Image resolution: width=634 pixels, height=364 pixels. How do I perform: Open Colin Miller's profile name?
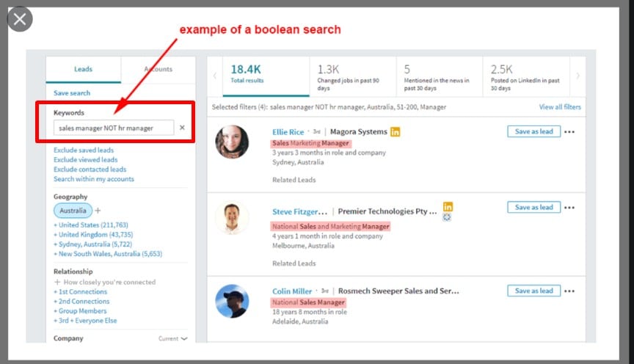[x=292, y=291]
